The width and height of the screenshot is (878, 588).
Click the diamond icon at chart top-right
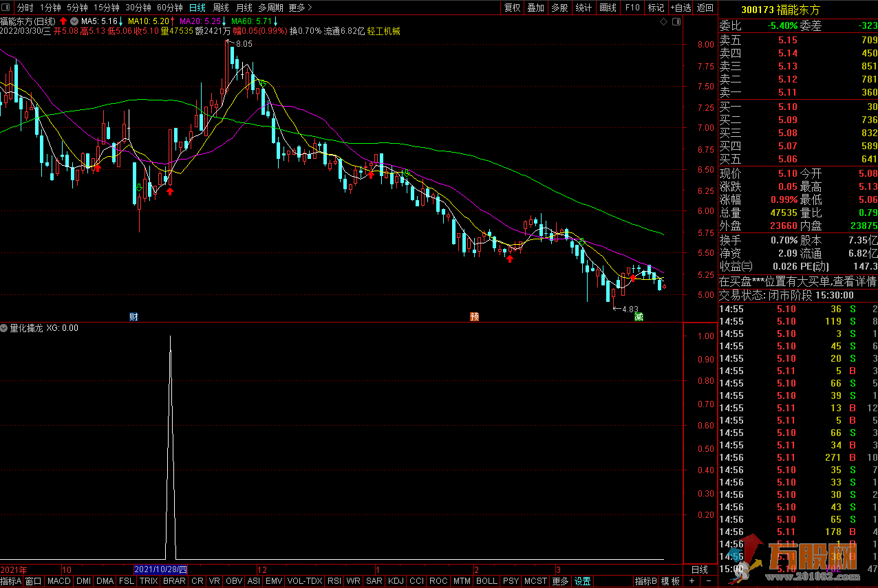(663, 22)
